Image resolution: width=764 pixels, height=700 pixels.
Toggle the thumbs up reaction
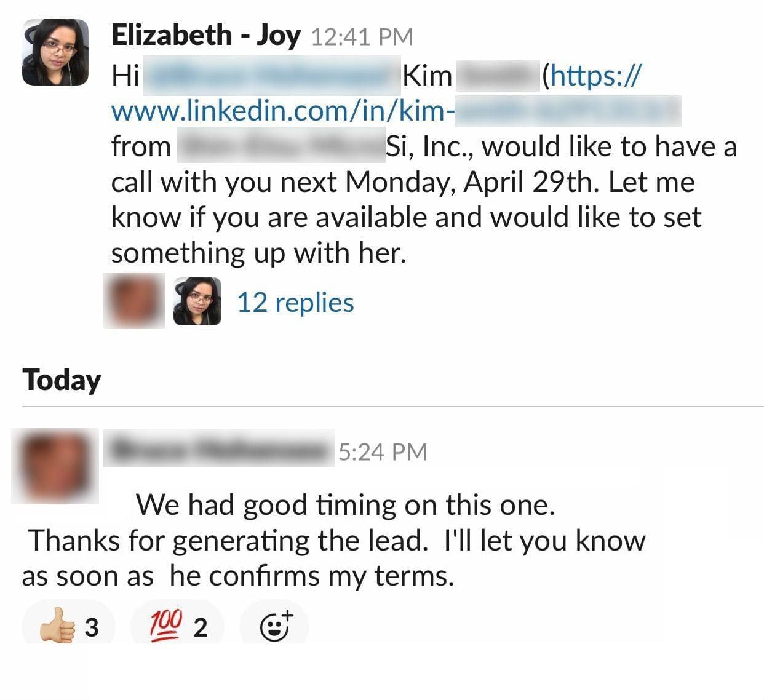[x=68, y=627]
